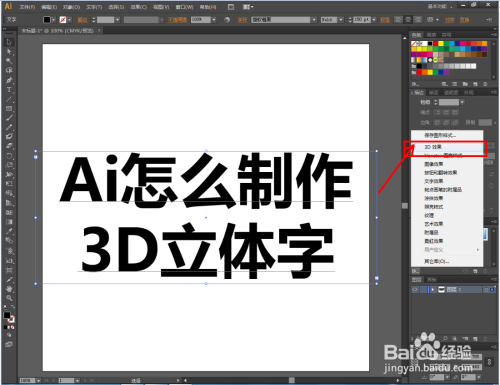The width and height of the screenshot is (500, 385).
Task: Select the Column Graph tool
Action: (9, 260)
